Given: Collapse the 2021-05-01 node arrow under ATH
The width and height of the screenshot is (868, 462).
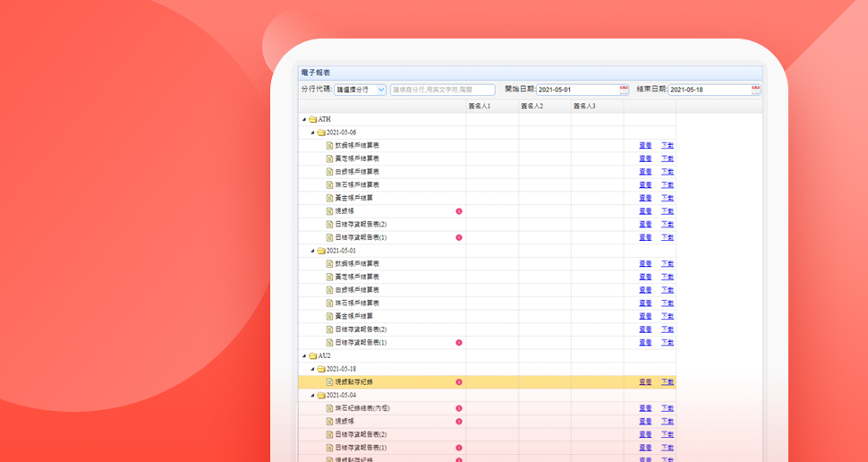Looking at the screenshot, I should (313, 252).
